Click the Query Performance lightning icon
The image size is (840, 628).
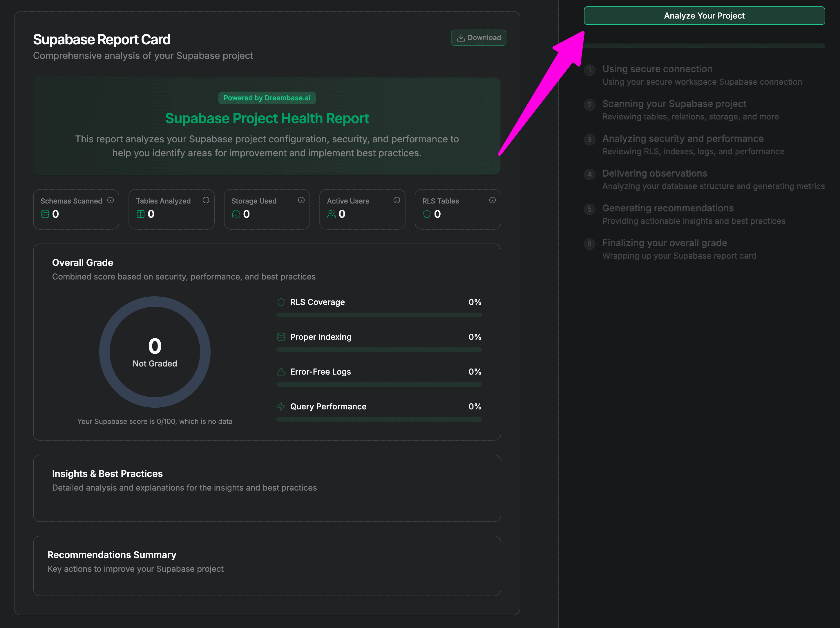coord(281,406)
